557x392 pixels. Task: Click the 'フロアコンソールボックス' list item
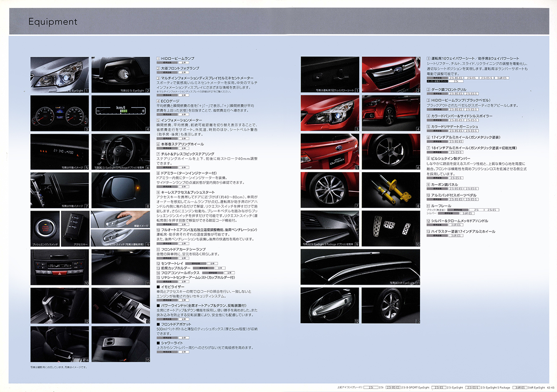click(x=180, y=273)
